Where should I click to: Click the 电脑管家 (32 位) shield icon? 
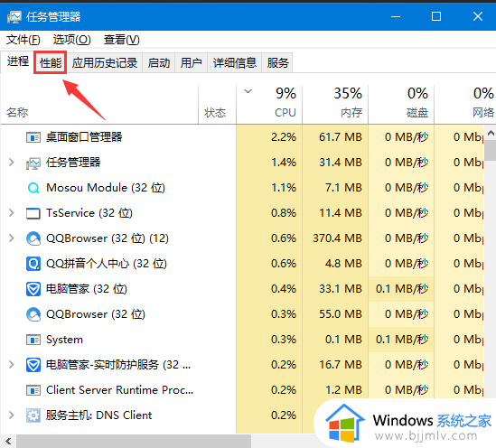click(x=33, y=289)
